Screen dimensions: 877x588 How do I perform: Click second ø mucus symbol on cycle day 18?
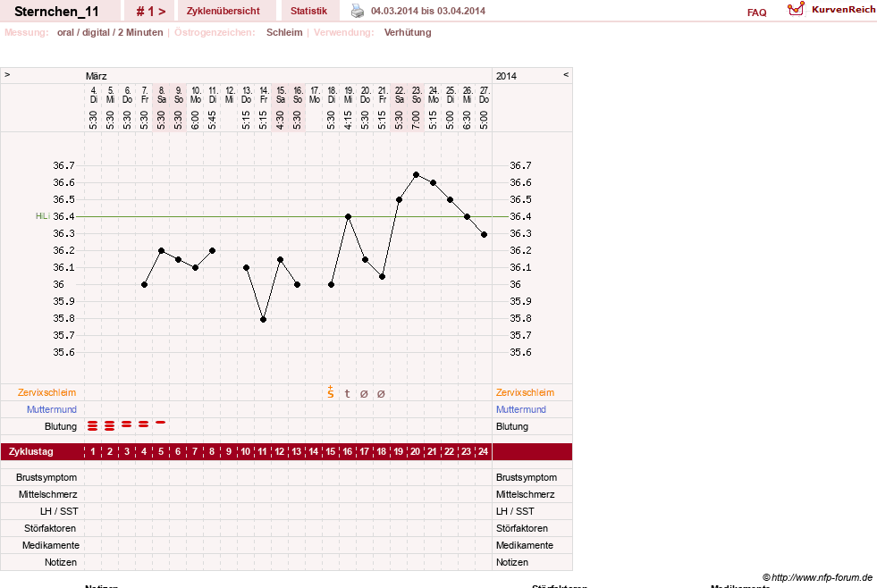click(x=381, y=393)
